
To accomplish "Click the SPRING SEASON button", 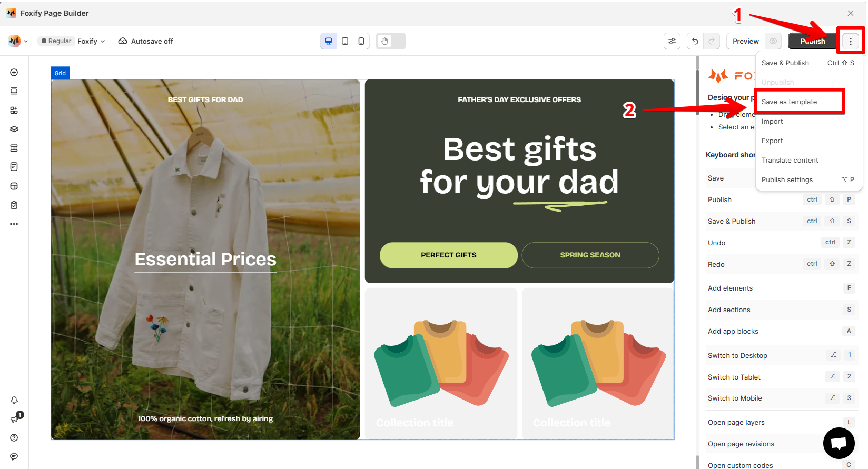I will tap(590, 255).
